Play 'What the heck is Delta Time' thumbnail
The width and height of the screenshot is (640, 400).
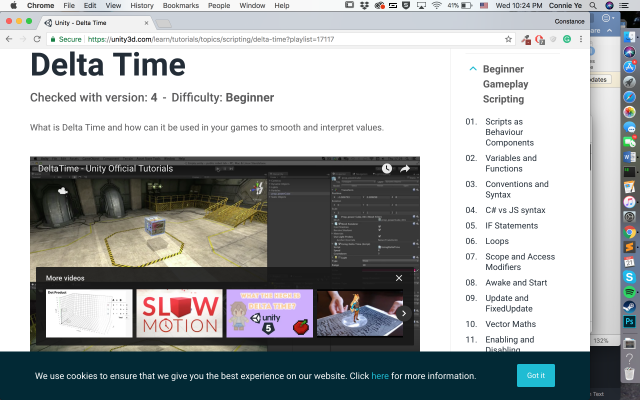[x=270, y=313]
